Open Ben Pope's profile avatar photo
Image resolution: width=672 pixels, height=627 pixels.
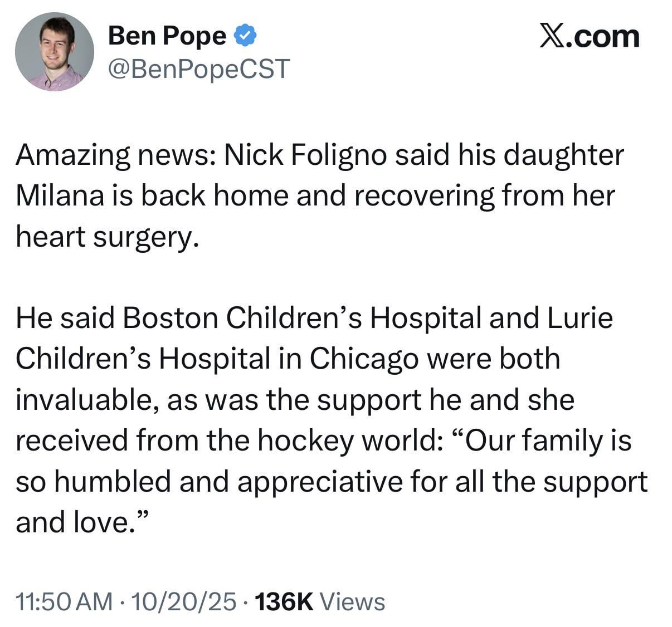pyautogui.click(x=55, y=52)
